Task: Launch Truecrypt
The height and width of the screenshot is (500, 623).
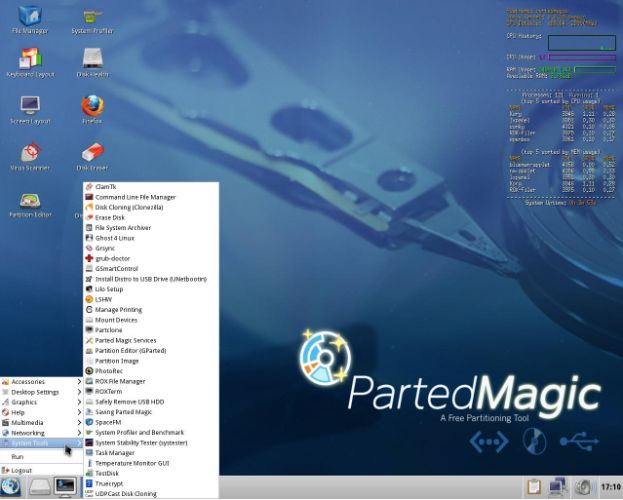Action: coord(151,484)
